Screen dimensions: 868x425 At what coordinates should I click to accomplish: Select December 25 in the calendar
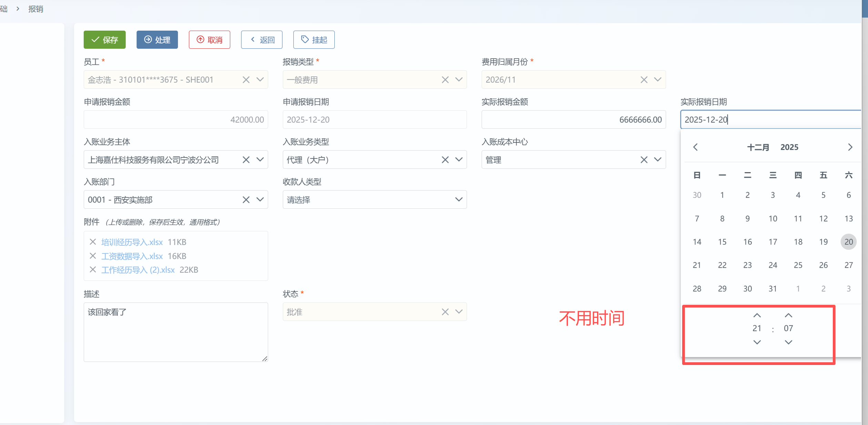[x=798, y=265]
